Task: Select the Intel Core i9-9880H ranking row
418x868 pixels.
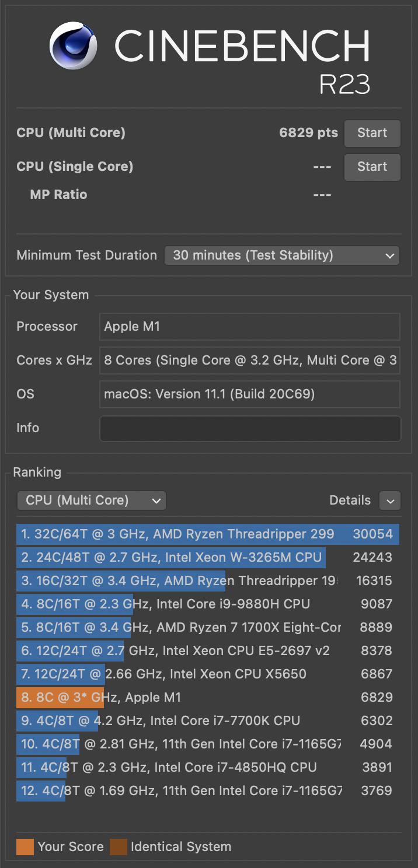Action: pos(207,604)
